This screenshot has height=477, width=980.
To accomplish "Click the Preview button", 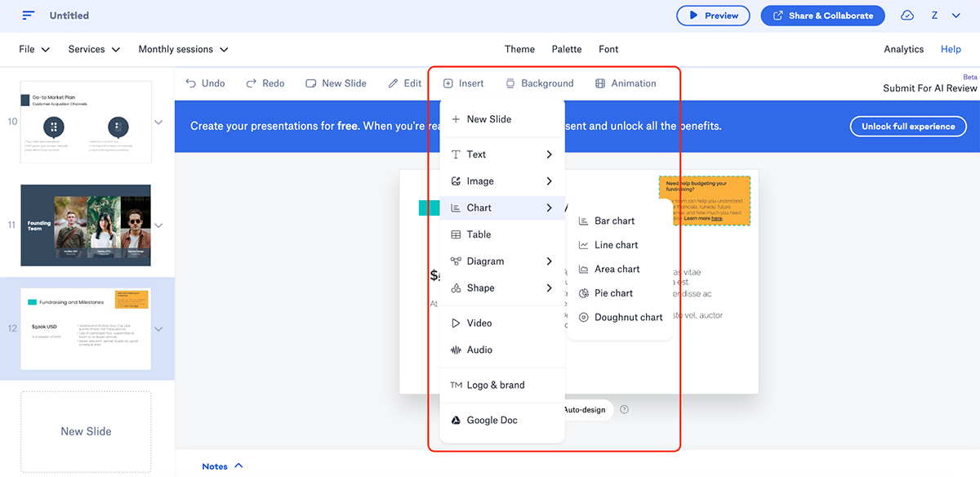I will [x=713, y=16].
